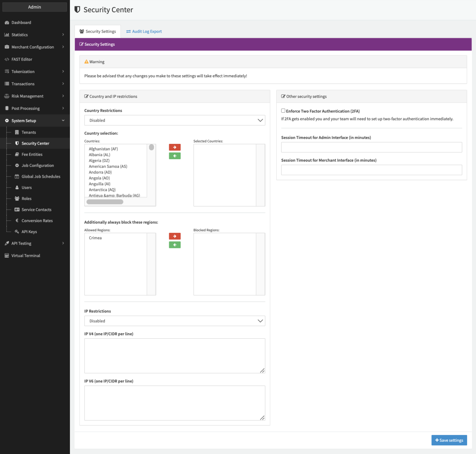Screen dimensions: 476x454
Task: Click the Users person icon in sidebar
Action: (x=17, y=187)
